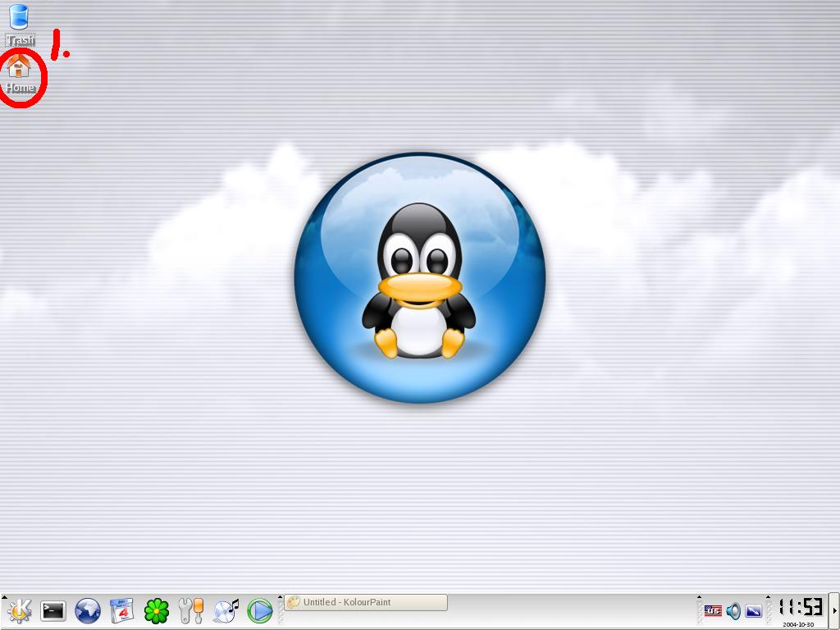
Task: Click the system tray applet handle arrow
Action: pyautogui.click(x=699, y=597)
